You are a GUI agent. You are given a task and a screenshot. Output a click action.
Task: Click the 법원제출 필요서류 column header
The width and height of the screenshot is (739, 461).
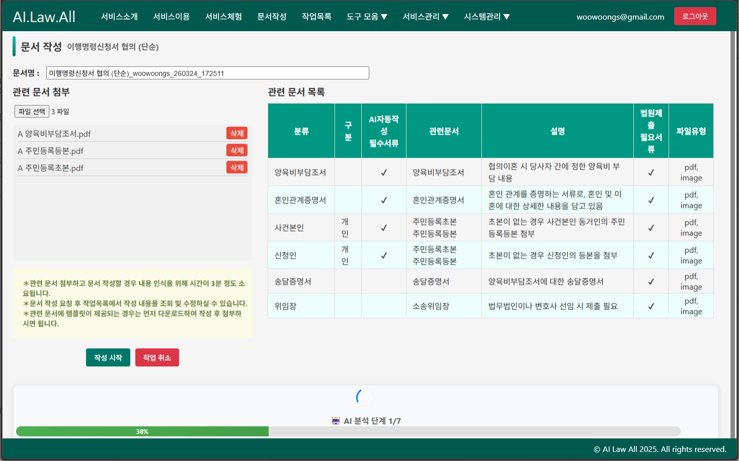point(651,131)
